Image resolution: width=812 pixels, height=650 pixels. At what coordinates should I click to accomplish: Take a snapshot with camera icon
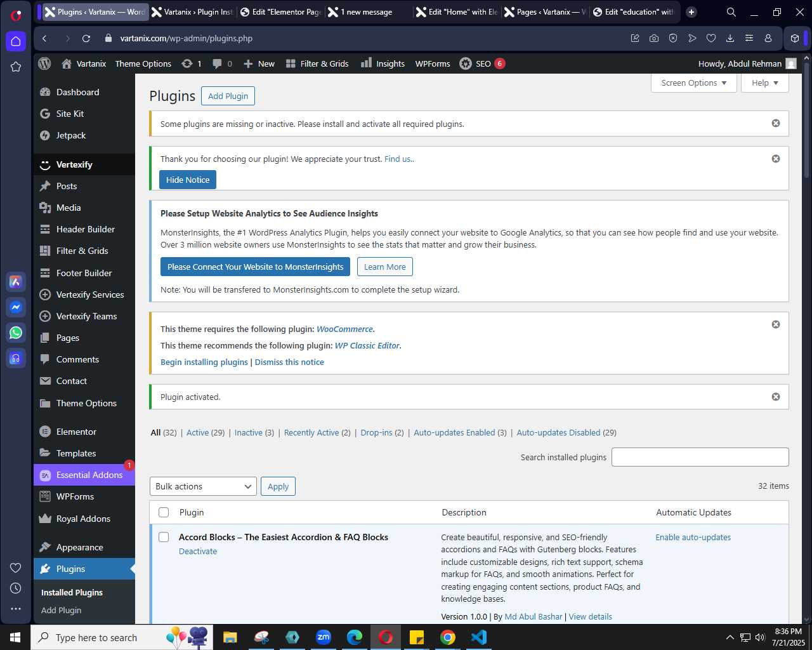point(654,38)
